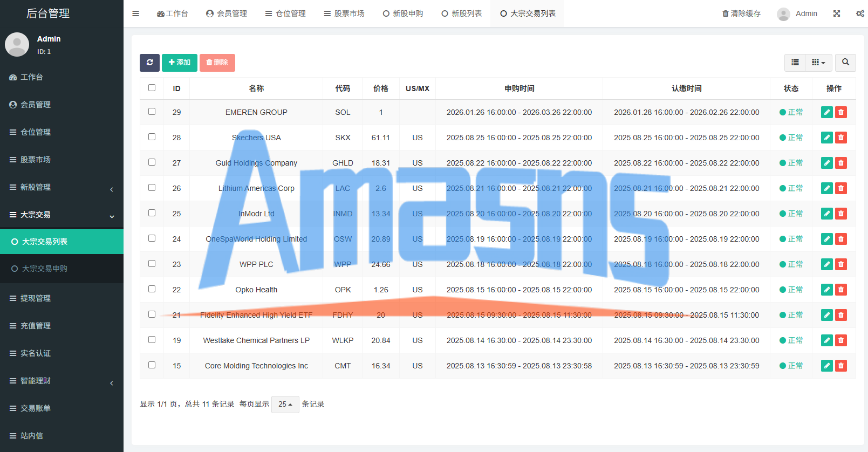Expand the 新股管理 sidebar menu
The height and width of the screenshot is (452, 868).
click(61, 187)
